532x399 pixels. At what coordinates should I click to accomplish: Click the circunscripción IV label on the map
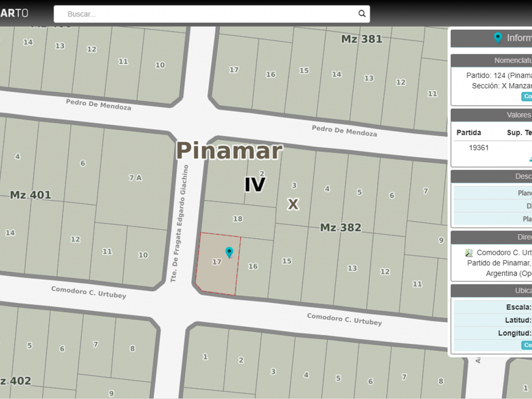255,184
